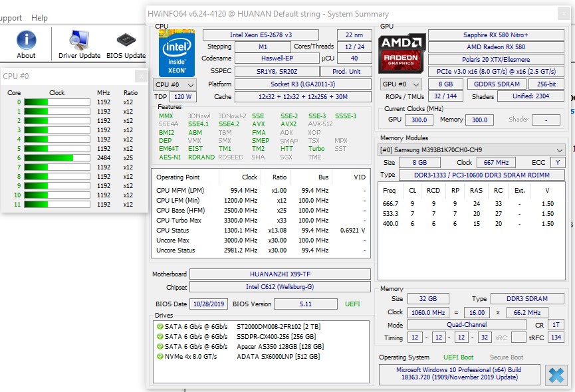575x392 pixels.
Task: Click the blue X close summary button
Action: tap(556, 375)
